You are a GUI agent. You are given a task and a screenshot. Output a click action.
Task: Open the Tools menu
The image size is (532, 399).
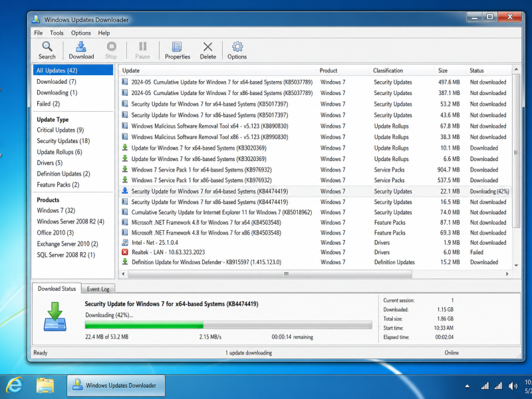[57, 33]
